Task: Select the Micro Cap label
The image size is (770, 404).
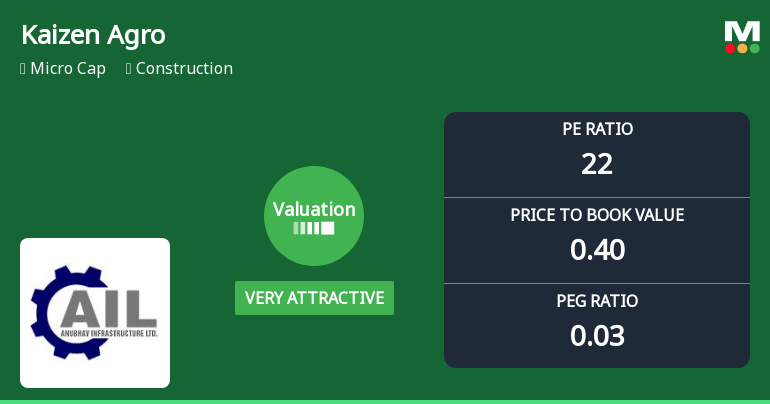Action: click(x=68, y=69)
